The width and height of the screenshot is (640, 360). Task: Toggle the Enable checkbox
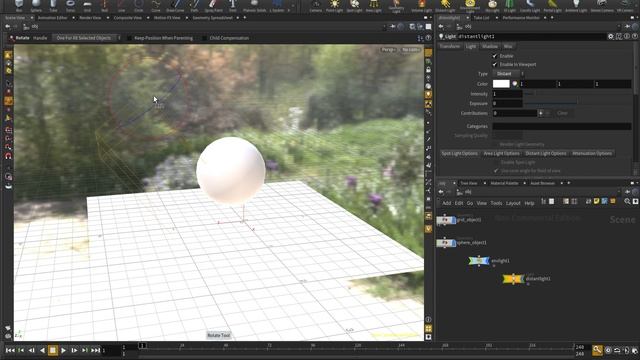point(495,56)
